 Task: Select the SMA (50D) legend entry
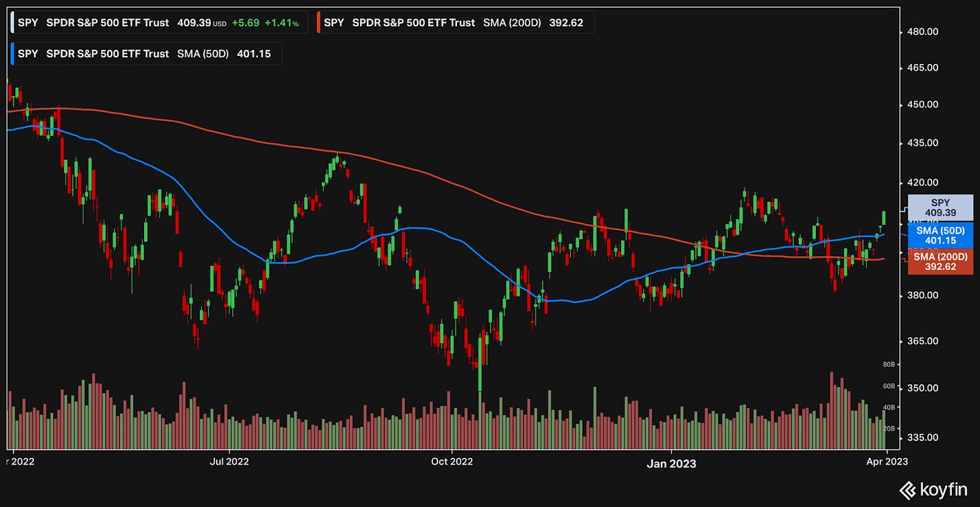coord(146,54)
